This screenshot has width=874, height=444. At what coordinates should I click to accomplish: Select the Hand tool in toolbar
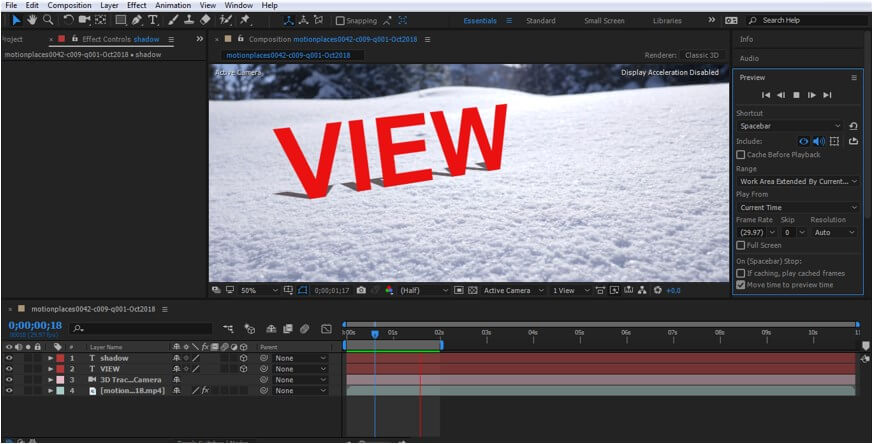pyautogui.click(x=32, y=20)
